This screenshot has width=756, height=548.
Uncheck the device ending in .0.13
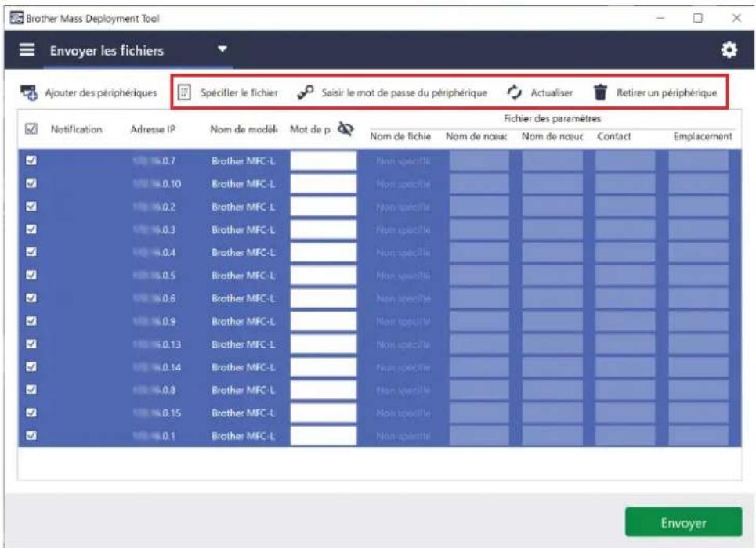pyautogui.click(x=31, y=344)
